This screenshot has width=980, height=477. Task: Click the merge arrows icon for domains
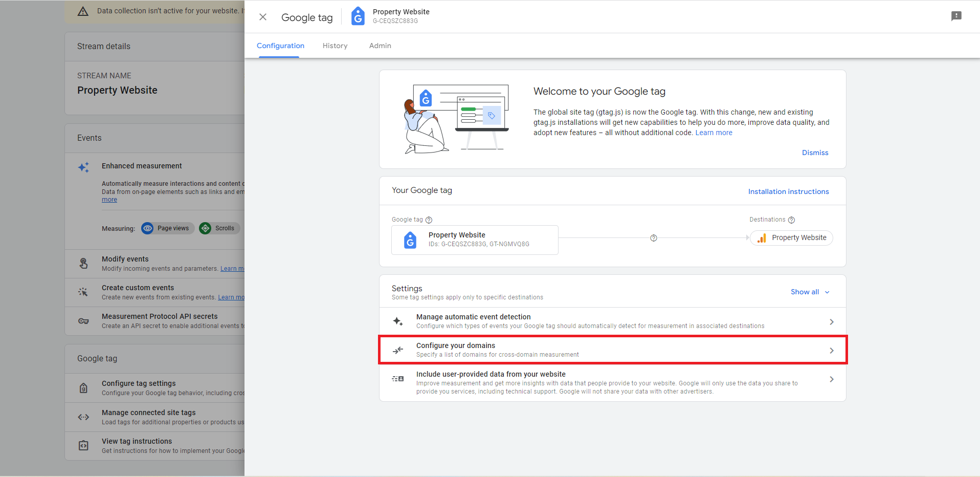pos(398,350)
